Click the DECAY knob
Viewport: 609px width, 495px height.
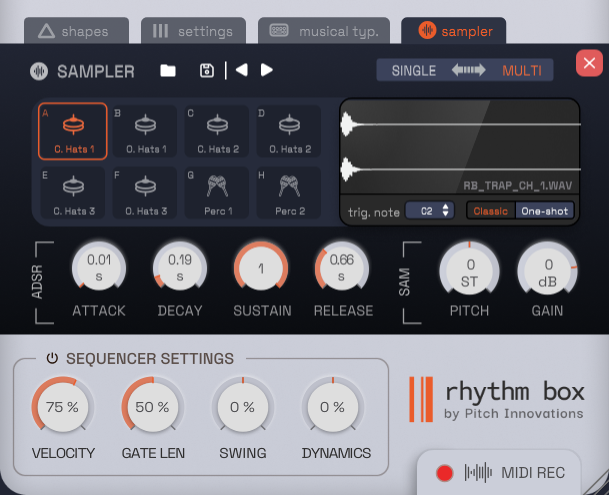[180, 268]
